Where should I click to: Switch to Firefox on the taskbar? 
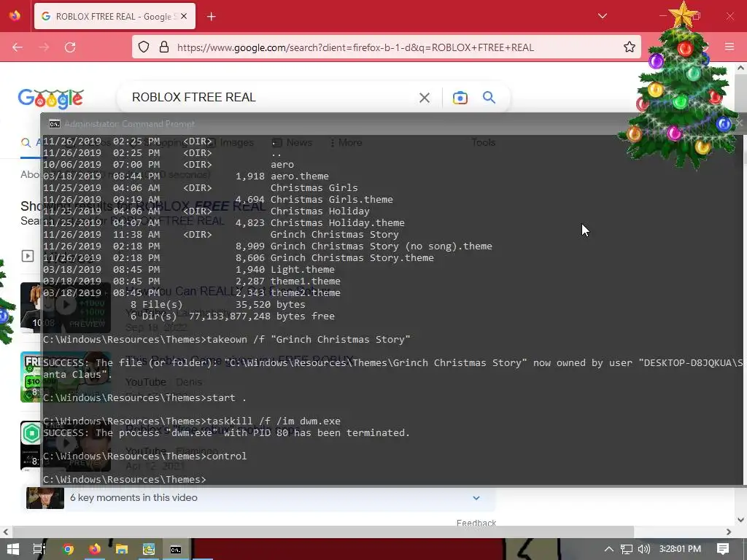point(95,549)
